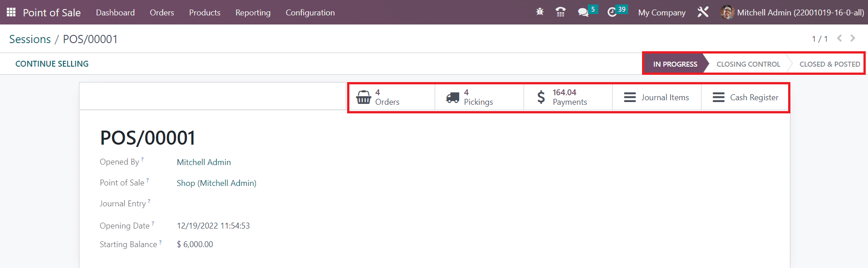
Task: Click the 5 messages badge
Action: [x=593, y=9]
